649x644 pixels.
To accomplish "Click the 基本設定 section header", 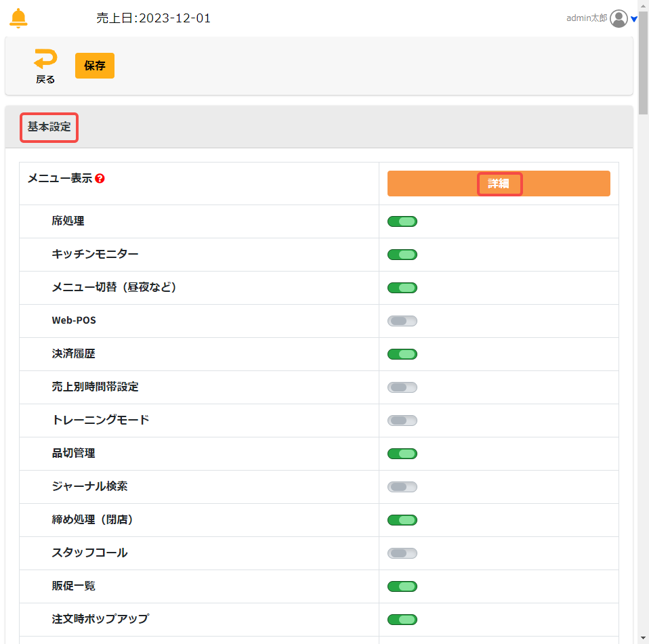I will [49, 127].
